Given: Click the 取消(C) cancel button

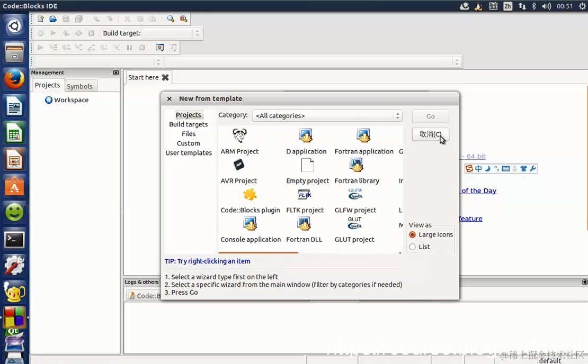Looking at the screenshot, I should (x=431, y=134).
